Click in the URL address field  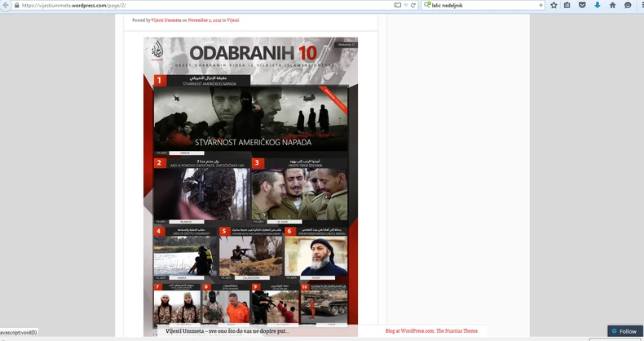[204, 5]
